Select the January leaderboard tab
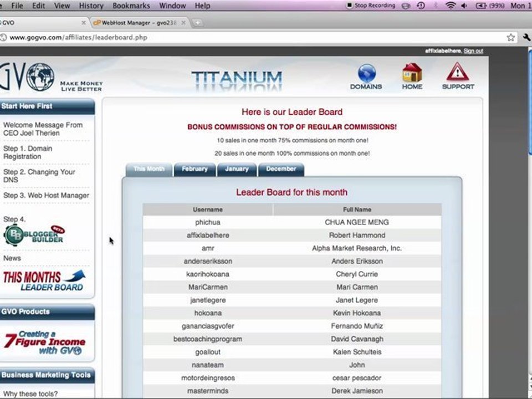The height and width of the screenshot is (399, 532). pyautogui.click(x=237, y=169)
